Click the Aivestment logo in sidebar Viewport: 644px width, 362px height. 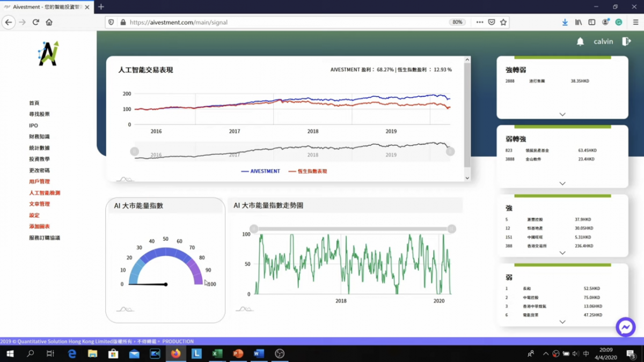(48, 54)
